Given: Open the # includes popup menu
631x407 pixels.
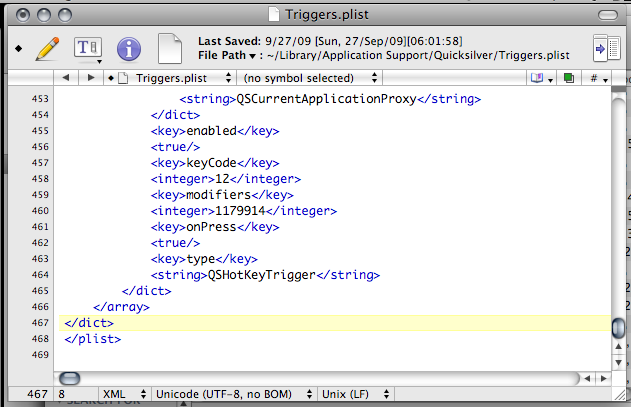Looking at the screenshot, I should (597, 78).
